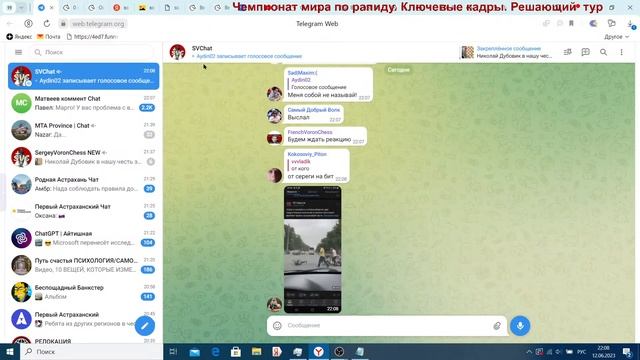Search within SVChat using magnifier icon
The height and width of the screenshot is (360, 640).
pyautogui.click(x=603, y=52)
